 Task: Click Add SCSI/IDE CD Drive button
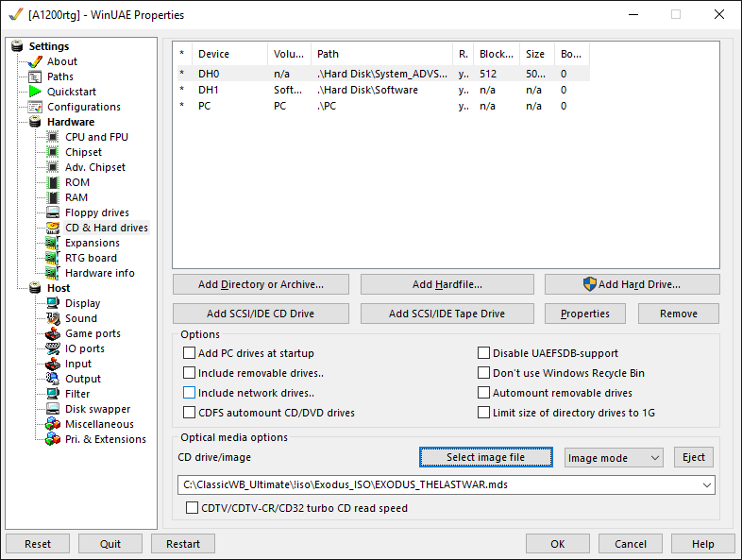click(x=261, y=314)
